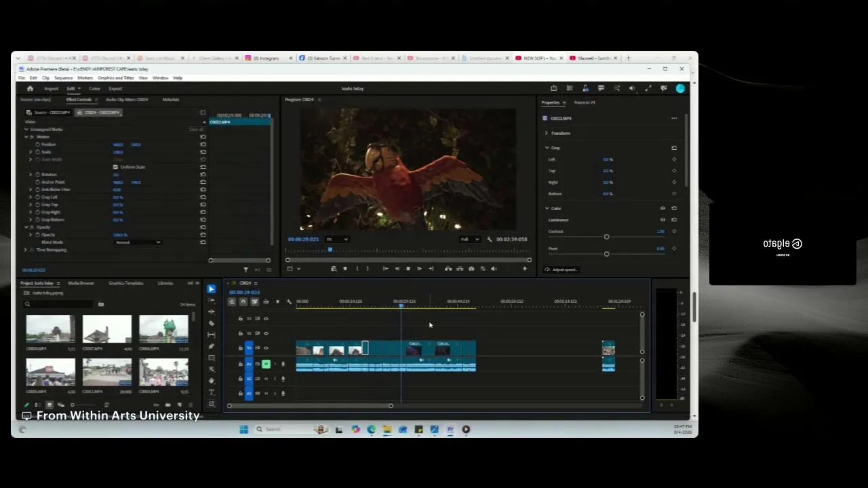Open Premiere Pro from the taskbar
868x488 pixels.
(450, 429)
